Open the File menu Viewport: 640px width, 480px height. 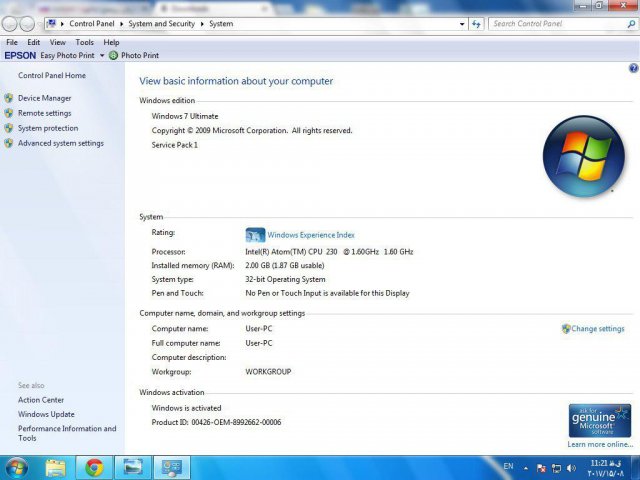[x=12, y=43]
